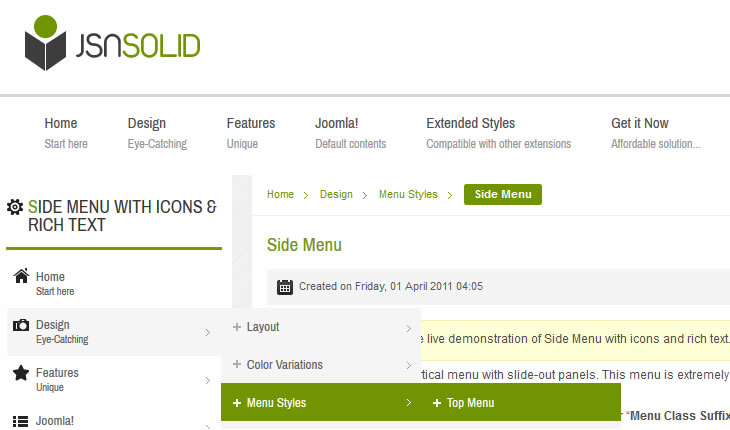The image size is (730, 430).
Task: Click the plus icon beside Top Menu
Action: tap(437, 403)
